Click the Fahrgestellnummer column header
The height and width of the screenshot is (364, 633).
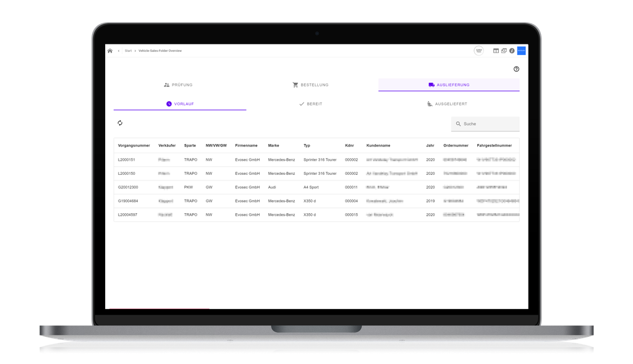pos(494,146)
